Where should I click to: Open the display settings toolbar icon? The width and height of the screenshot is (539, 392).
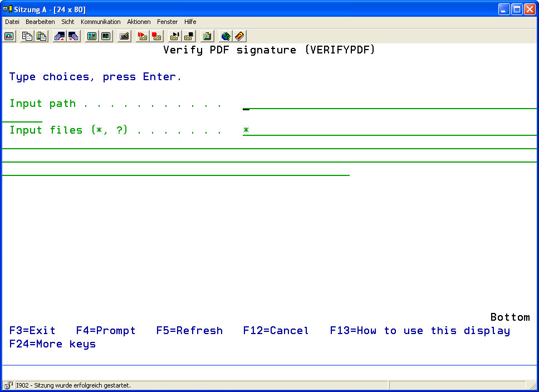[92, 36]
